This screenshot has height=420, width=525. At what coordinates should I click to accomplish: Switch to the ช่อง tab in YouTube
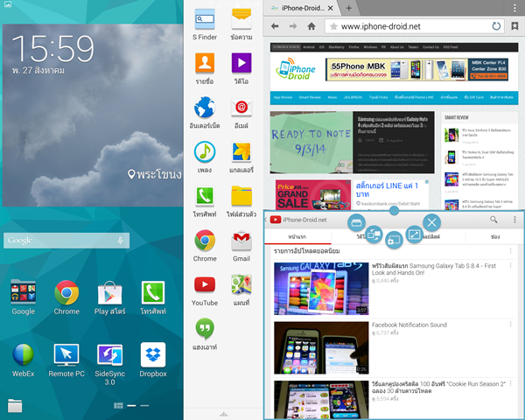click(495, 236)
